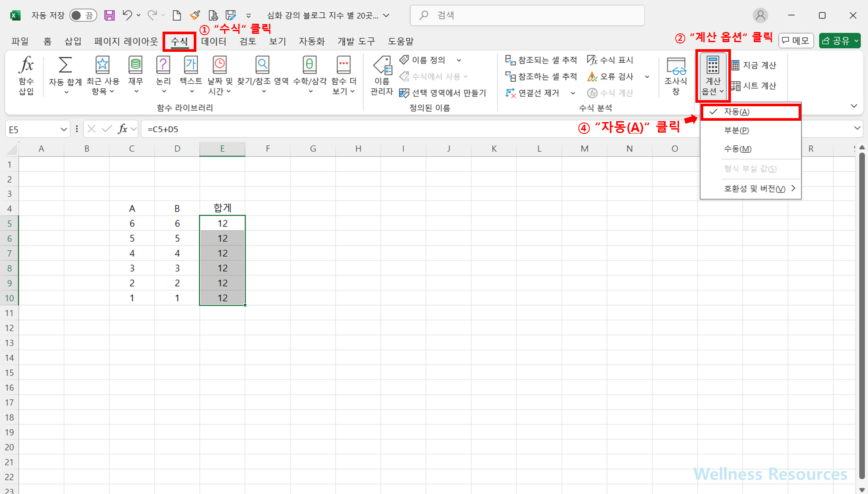Open More Functions (함수 더 보기)
This screenshot has height=494, width=868.
pos(344,76)
